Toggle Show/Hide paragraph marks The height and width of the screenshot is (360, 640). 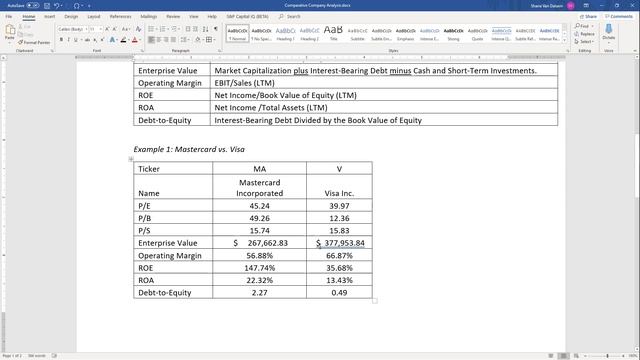coord(216,29)
